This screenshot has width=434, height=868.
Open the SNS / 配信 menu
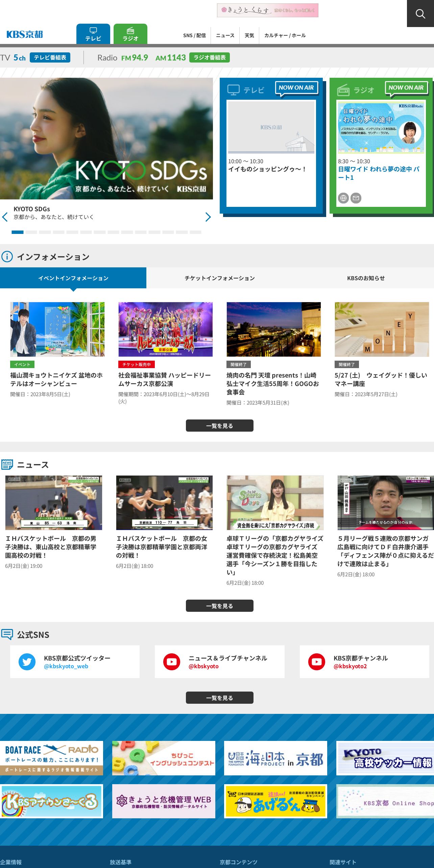click(x=194, y=35)
